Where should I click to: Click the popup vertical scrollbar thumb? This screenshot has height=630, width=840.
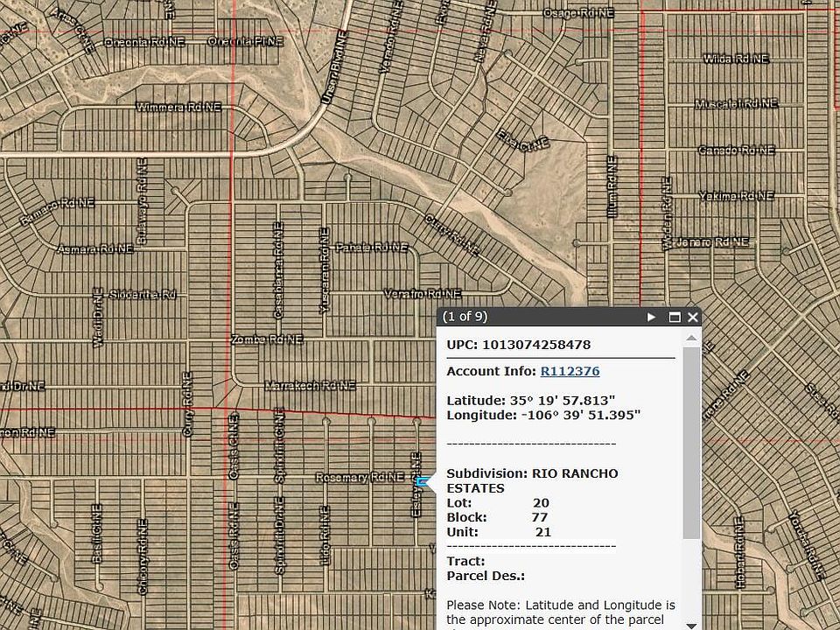(691, 443)
